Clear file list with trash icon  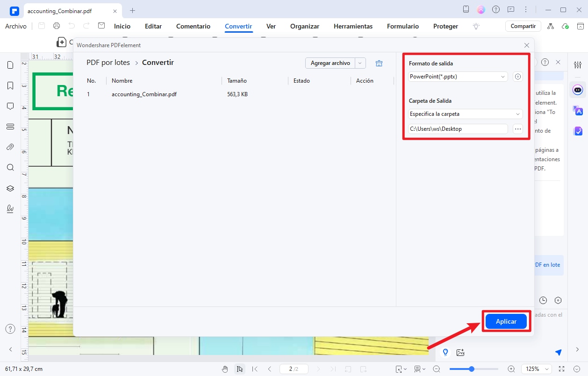pyautogui.click(x=379, y=63)
